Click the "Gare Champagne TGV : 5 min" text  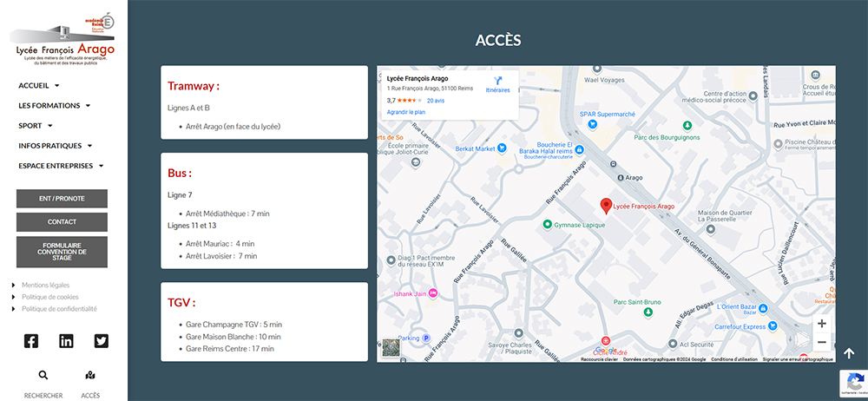pos(234,325)
